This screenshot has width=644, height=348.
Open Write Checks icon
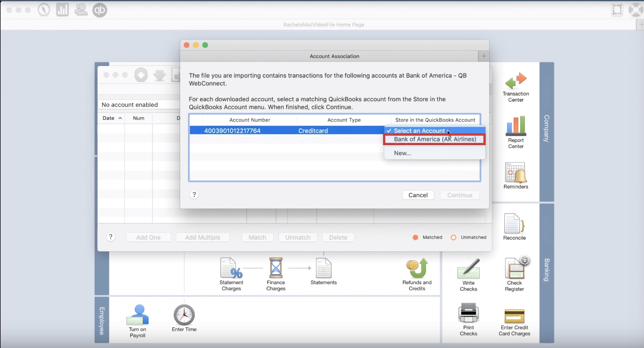coord(468,268)
